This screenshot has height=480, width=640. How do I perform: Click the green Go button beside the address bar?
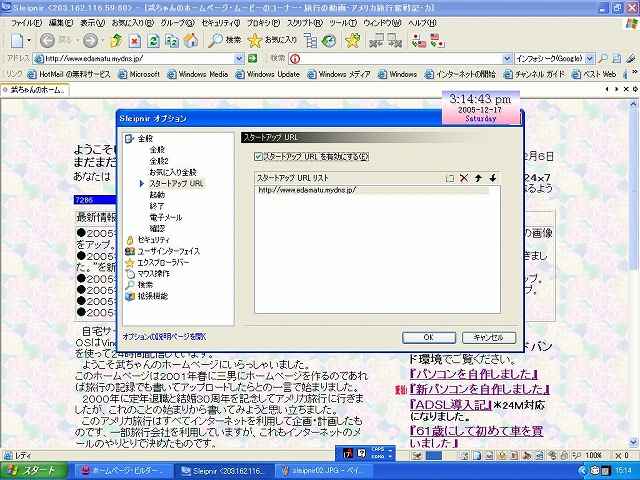point(253,58)
